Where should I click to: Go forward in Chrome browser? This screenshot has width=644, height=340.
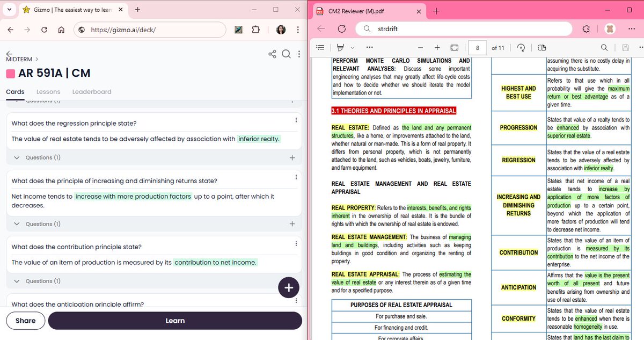[27, 30]
